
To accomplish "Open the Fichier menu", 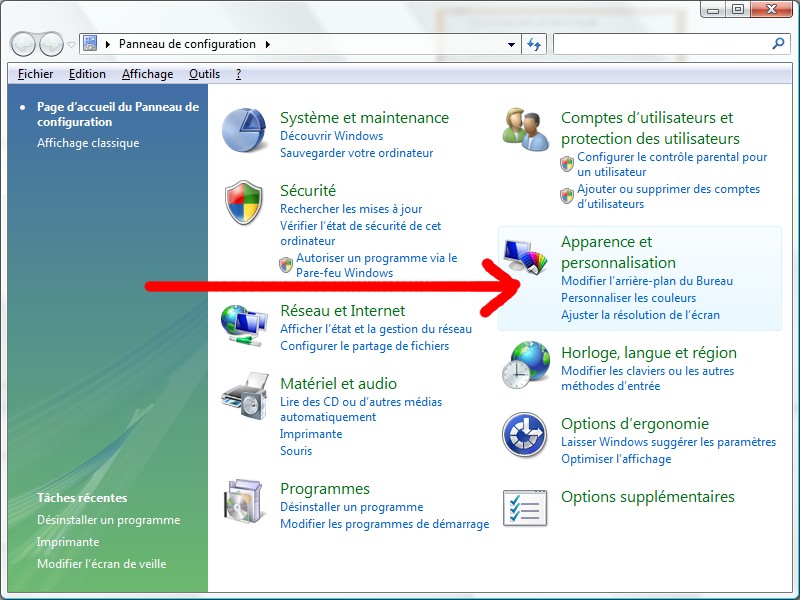I will [36, 74].
